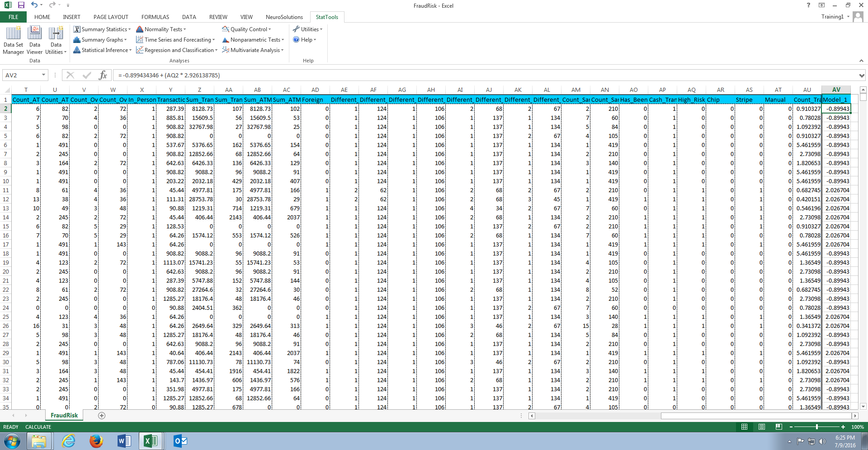Click the zoom in plus button
Screen dimensions: 868x450
(843, 427)
